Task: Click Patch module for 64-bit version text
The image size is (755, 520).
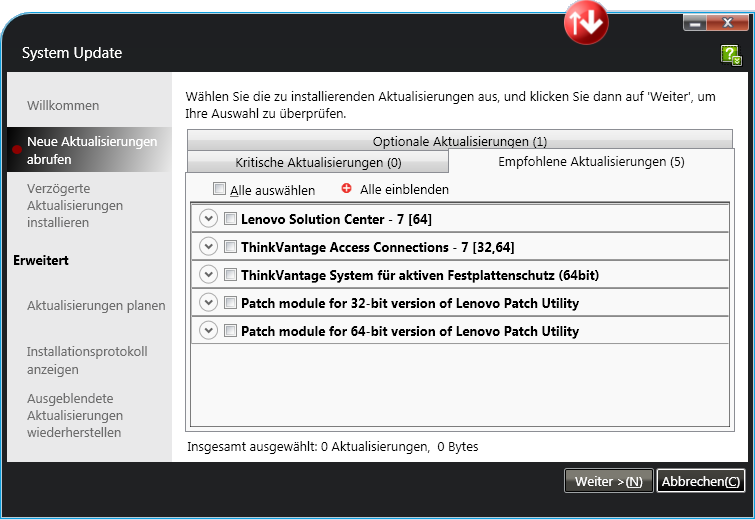Action: tap(410, 331)
